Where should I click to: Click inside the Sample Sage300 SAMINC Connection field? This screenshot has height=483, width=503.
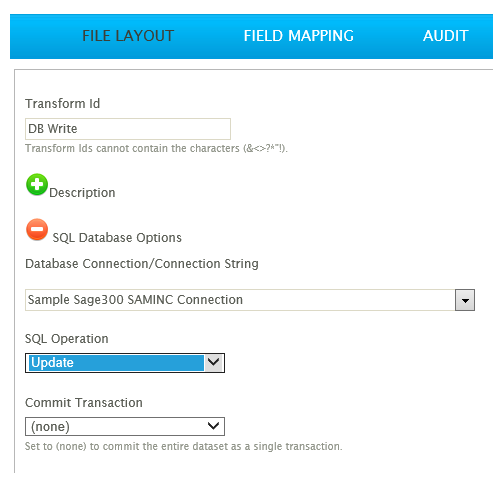tap(240, 300)
